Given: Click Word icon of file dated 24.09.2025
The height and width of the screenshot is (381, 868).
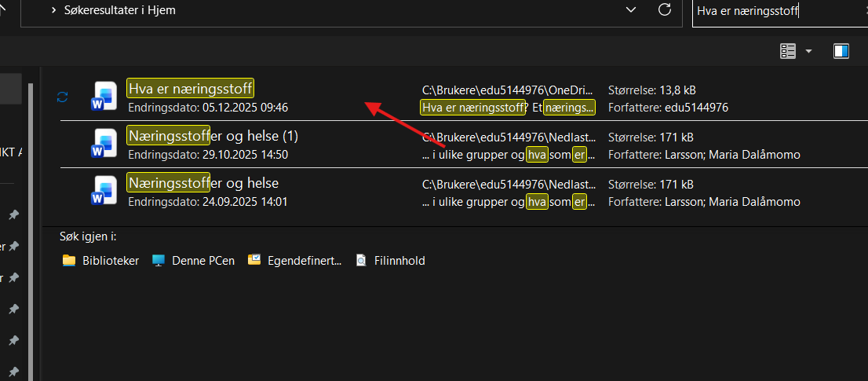Looking at the screenshot, I should coord(104,192).
